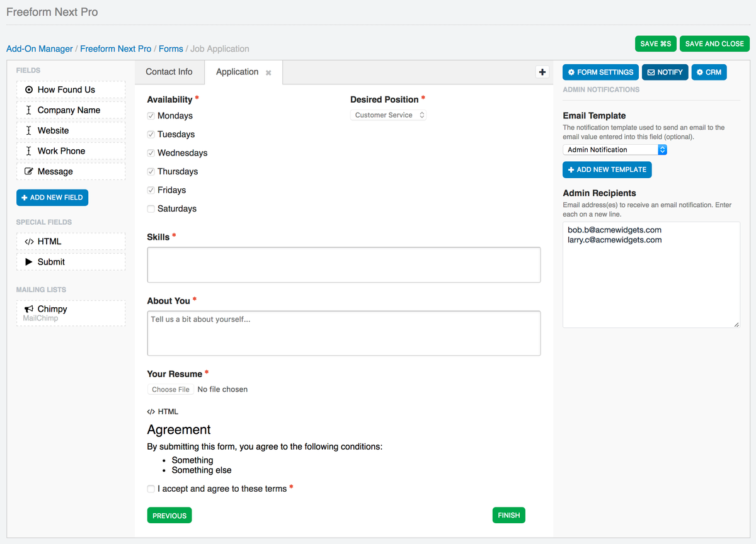This screenshot has width=756, height=544.
Task: Open the CRM panel
Action: 709,72
